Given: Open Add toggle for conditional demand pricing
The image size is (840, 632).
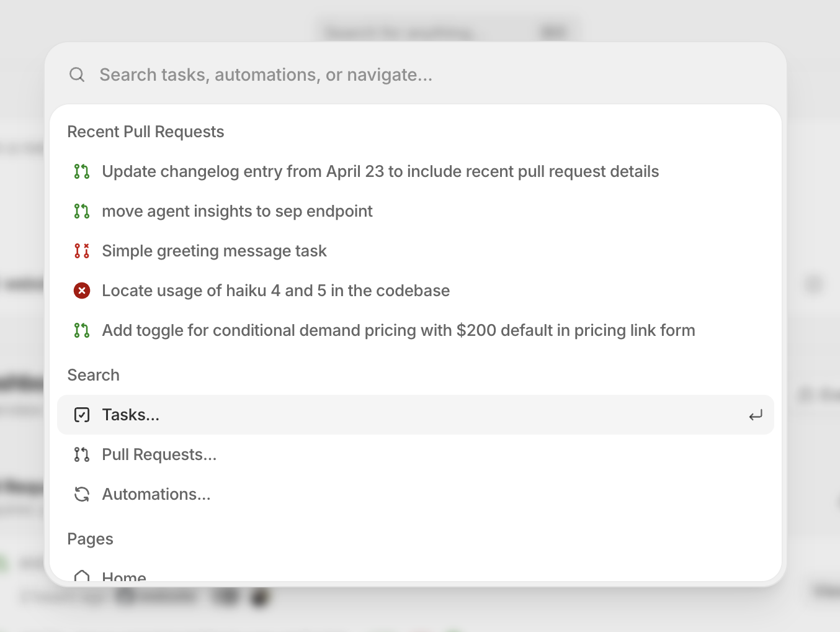Looking at the screenshot, I should point(398,330).
